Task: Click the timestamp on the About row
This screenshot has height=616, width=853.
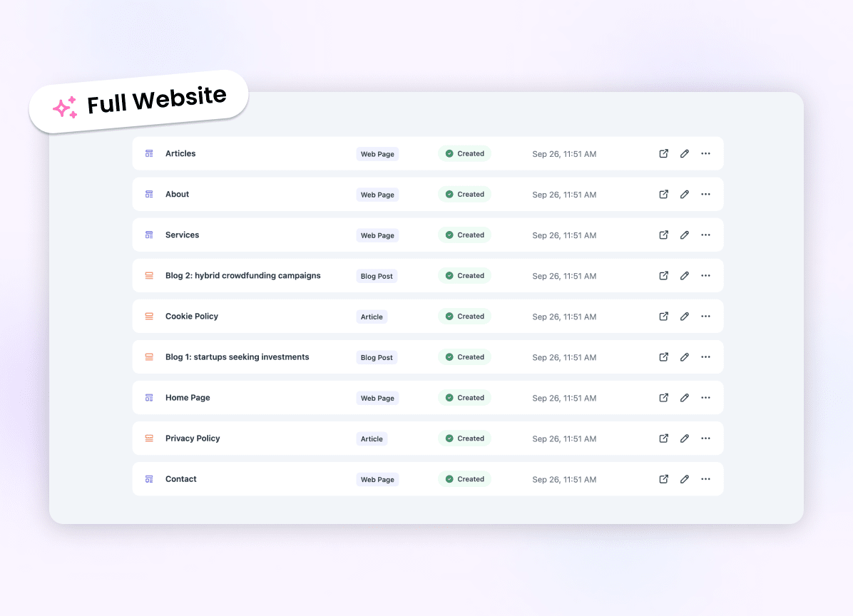Action: pos(564,195)
